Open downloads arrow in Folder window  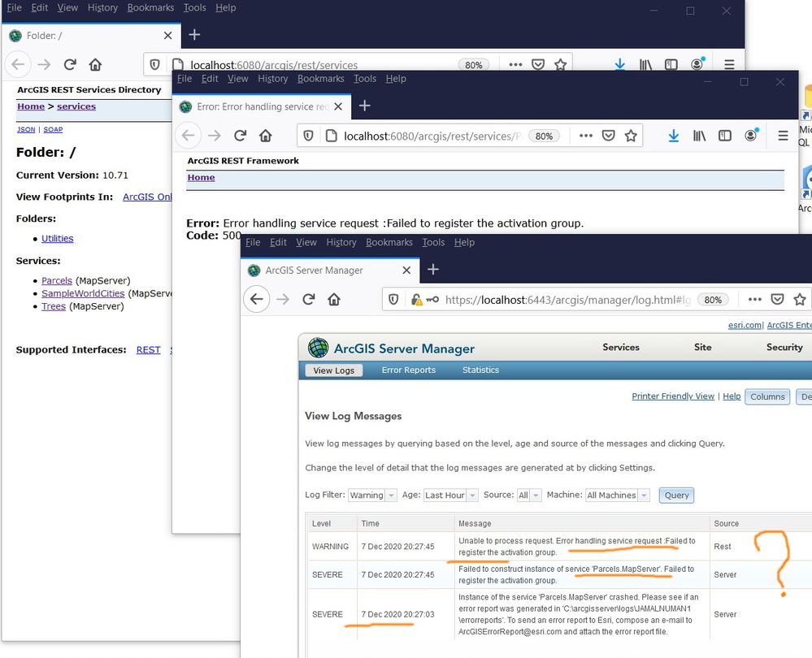620,65
